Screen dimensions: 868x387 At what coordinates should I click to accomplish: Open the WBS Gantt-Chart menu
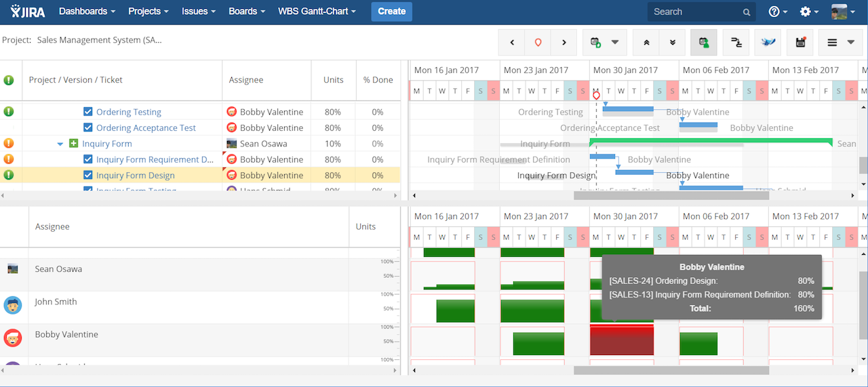coord(317,12)
